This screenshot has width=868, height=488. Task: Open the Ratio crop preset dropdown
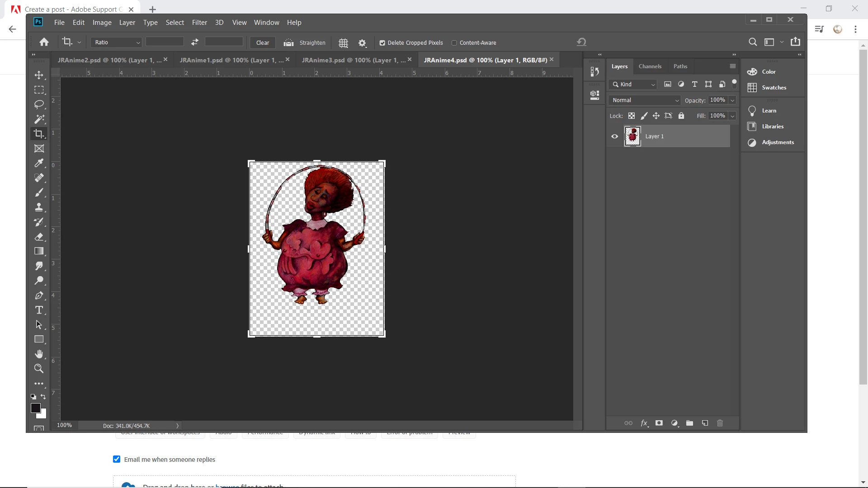tap(117, 42)
